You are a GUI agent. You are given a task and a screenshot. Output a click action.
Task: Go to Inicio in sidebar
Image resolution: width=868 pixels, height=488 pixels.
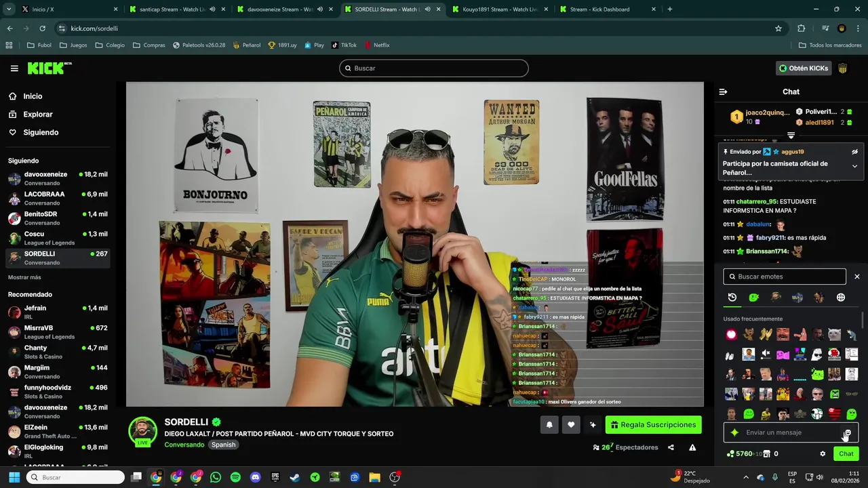tap(33, 96)
